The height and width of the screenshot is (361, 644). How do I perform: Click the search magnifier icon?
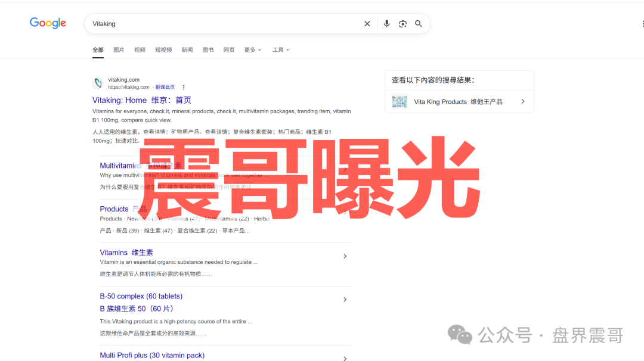pyautogui.click(x=419, y=23)
